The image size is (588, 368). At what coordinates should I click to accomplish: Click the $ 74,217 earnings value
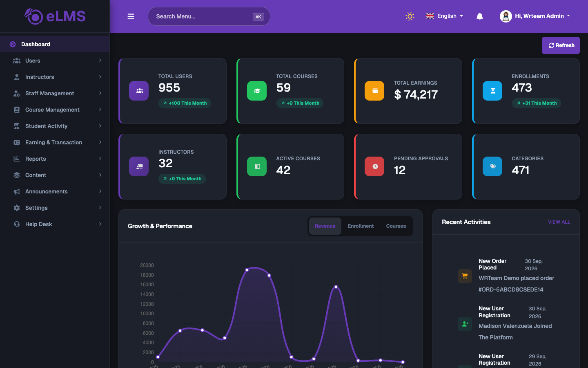coord(416,94)
